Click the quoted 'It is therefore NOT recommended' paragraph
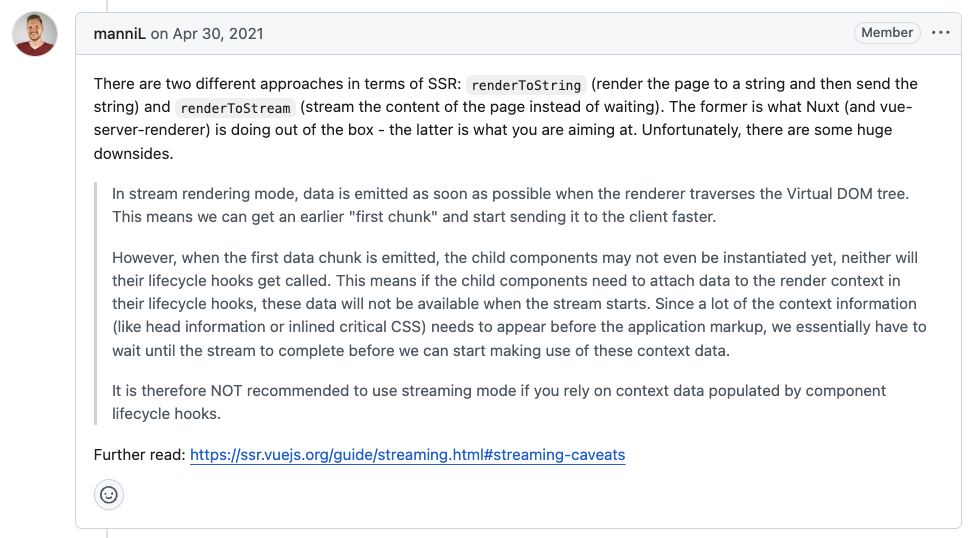978x538 pixels. [x=498, y=402]
